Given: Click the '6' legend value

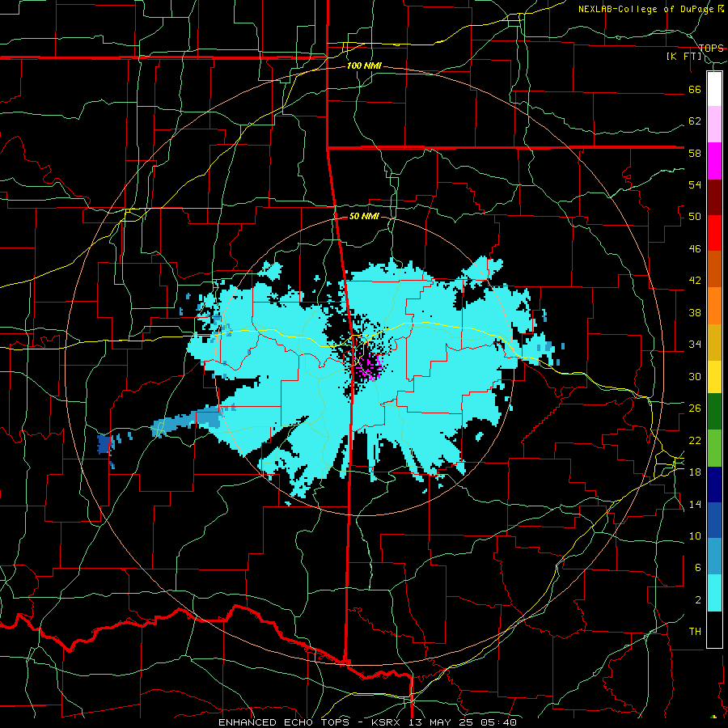Looking at the screenshot, I should tap(698, 568).
